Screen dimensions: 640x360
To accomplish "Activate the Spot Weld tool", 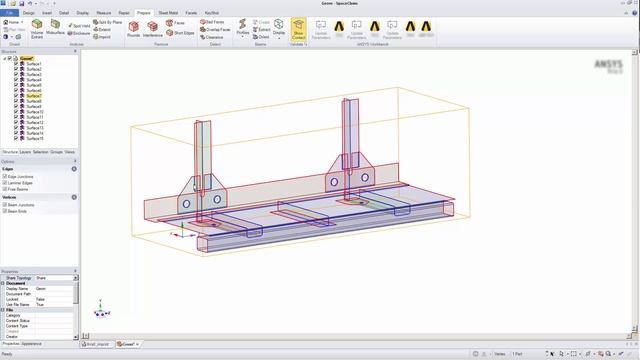I will (x=79, y=26).
